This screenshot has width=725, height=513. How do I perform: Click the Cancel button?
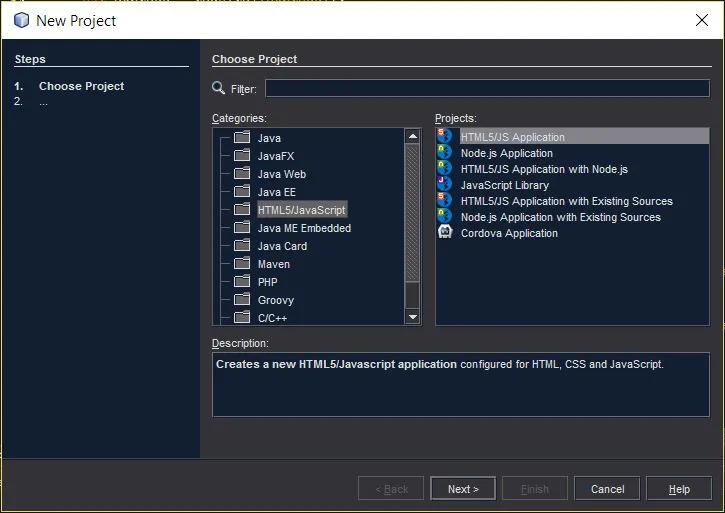click(x=607, y=488)
